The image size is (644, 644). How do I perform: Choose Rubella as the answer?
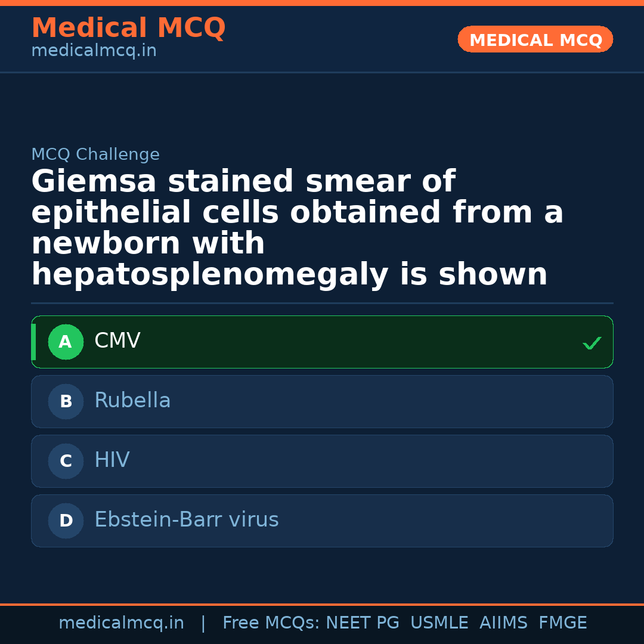(132, 401)
